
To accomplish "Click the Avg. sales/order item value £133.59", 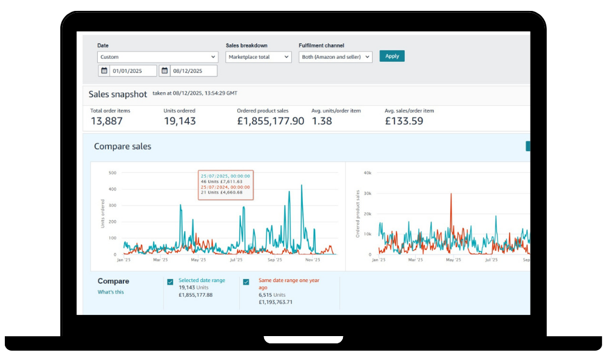I will pyautogui.click(x=404, y=121).
